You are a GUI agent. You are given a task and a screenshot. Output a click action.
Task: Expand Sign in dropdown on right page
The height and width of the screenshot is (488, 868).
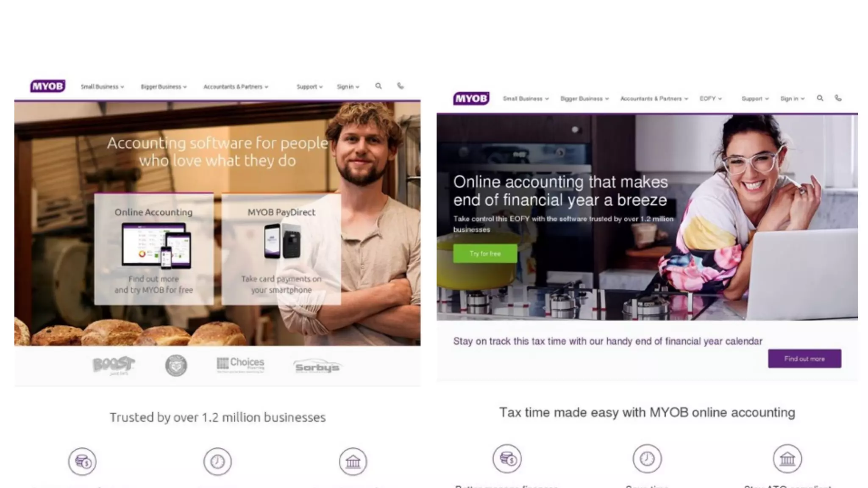792,99
